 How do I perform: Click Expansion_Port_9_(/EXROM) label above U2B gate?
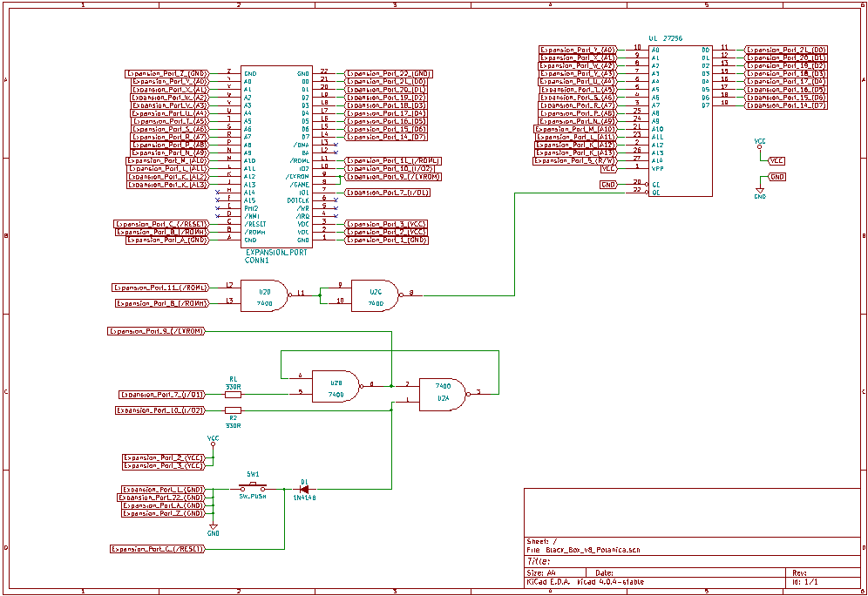tap(155, 331)
